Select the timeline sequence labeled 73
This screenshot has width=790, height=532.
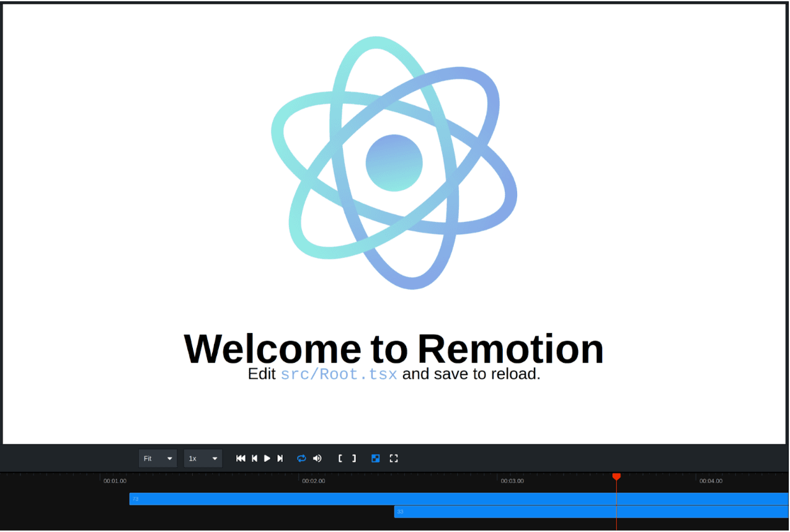click(x=372, y=499)
